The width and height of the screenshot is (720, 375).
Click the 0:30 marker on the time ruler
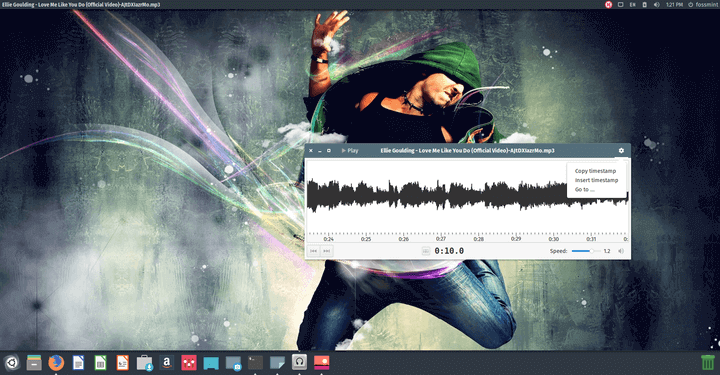click(x=554, y=239)
